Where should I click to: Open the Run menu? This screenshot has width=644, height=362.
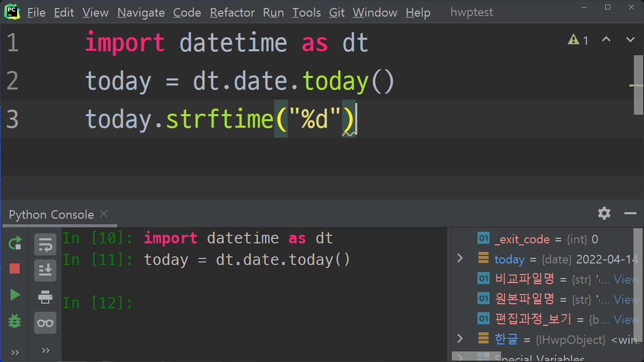point(273,13)
